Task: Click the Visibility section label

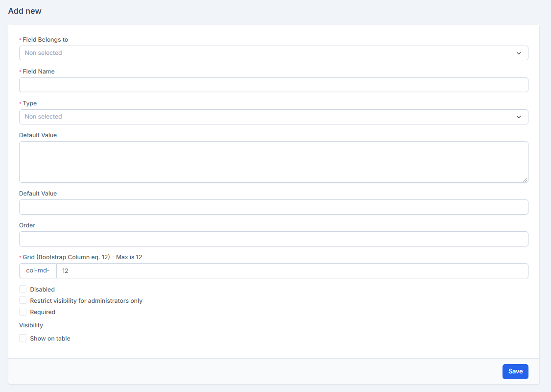Action: tap(31, 325)
